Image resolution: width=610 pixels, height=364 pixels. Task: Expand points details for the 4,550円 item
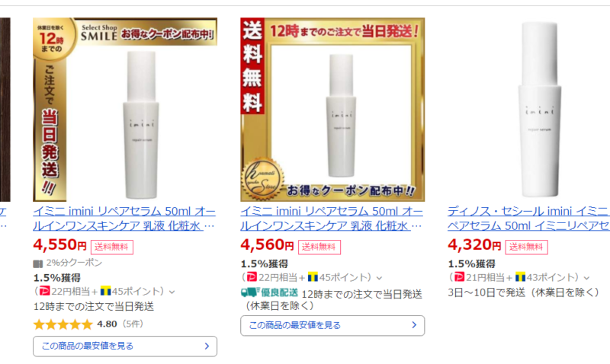(x=172, y=292)
